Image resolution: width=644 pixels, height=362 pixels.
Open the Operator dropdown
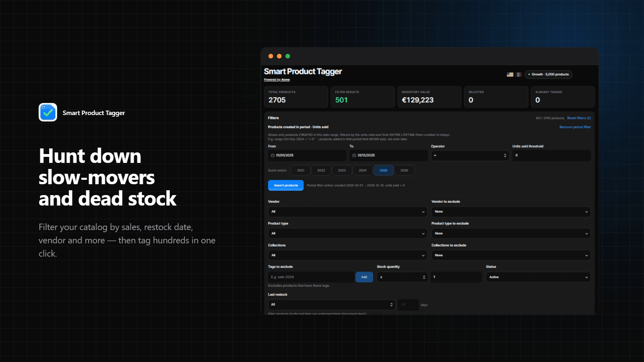470,156
